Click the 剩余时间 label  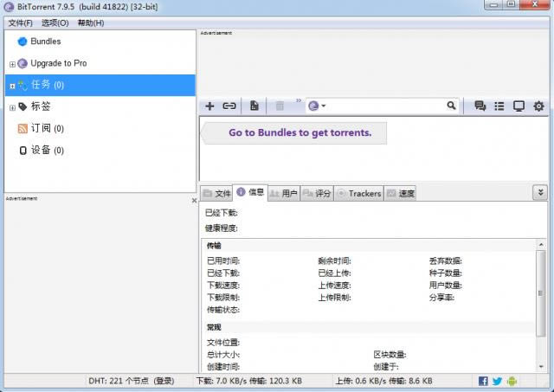point(334,260)
